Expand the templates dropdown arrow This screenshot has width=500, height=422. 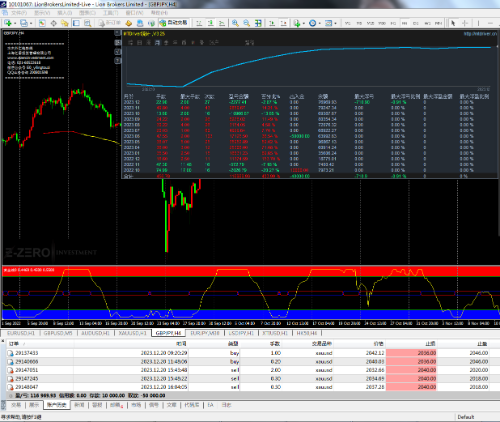pyautogui.click(x=335, y=23)
